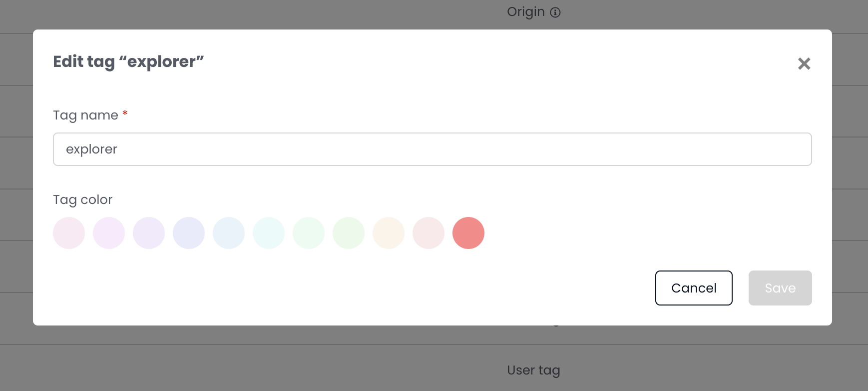Select the light purple tag color
Viewport: 868px width, 391px height.
click(149, 232)
